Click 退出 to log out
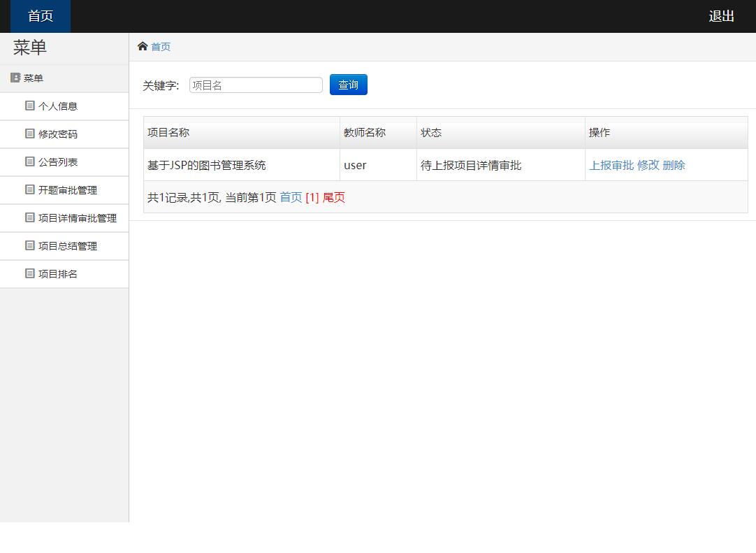This screenshot has width=756, height=553. pyautogui.click(x=721, y=15)
